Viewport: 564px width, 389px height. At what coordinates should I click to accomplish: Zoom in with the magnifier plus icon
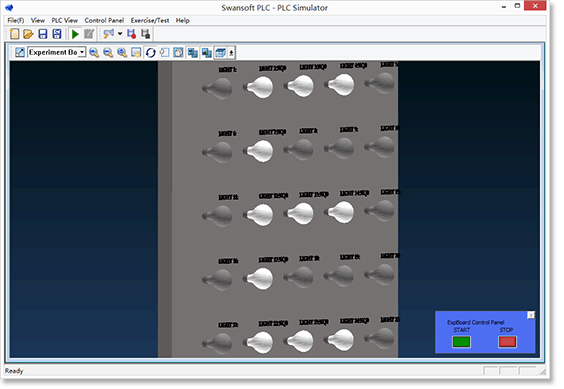pyautogui.click(x=94, y=53)
